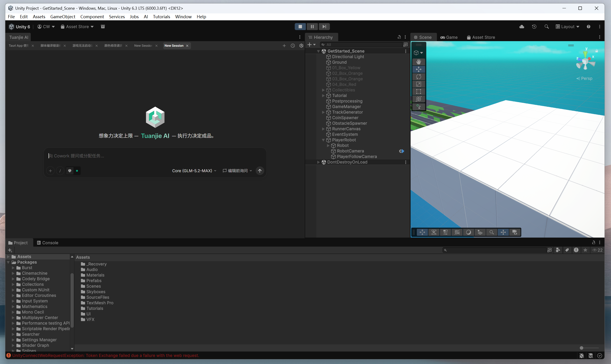Open the Layout dropdown
This screenshot has width=611, height=364.
tap(567, 27)
